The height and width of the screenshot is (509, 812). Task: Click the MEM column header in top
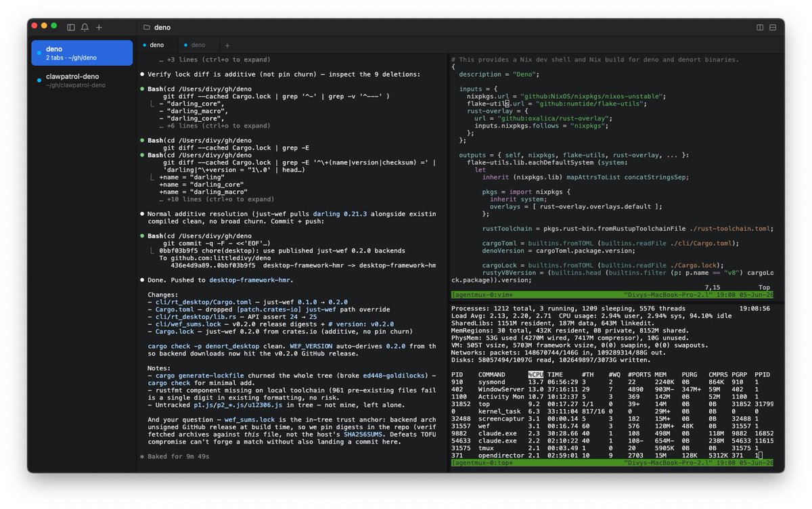[x=660, y=374]
